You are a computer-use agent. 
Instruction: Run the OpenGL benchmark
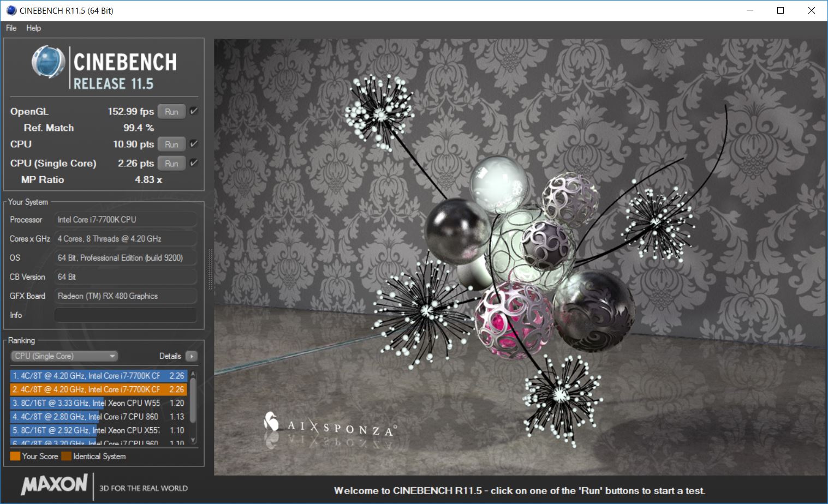point(171,111)
